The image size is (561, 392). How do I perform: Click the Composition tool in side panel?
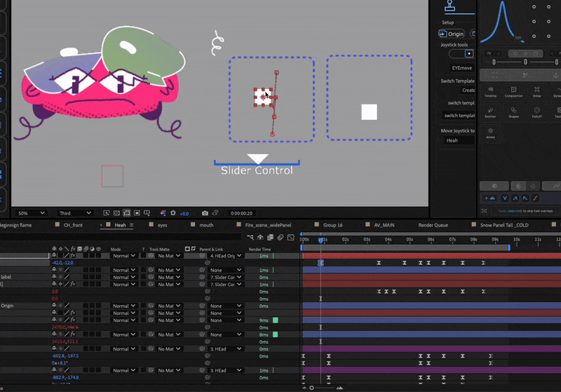[x=514, y=92]
